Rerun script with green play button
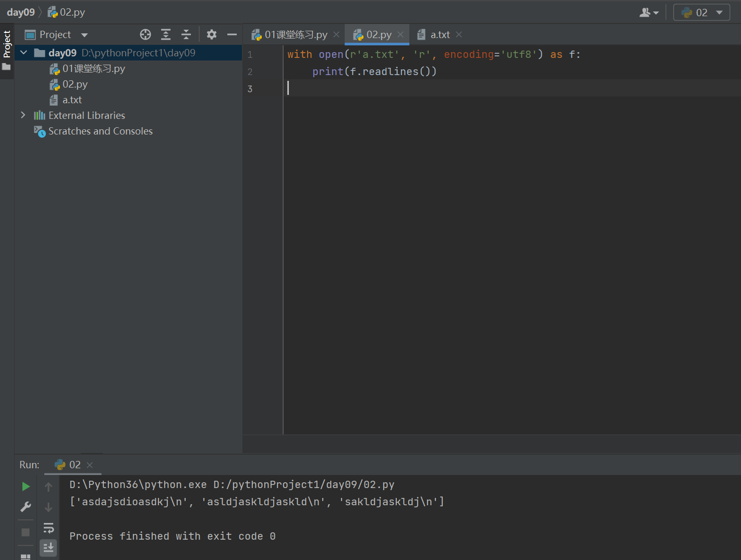The image size is (741, 560). click(x=26, y=486)
